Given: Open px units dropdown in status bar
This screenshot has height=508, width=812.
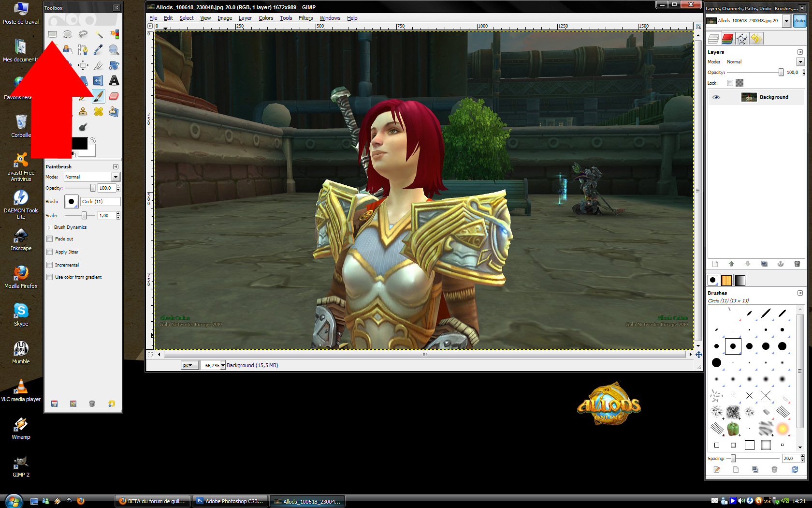Looking at the screenshot, I should click(x=190, y=365).
